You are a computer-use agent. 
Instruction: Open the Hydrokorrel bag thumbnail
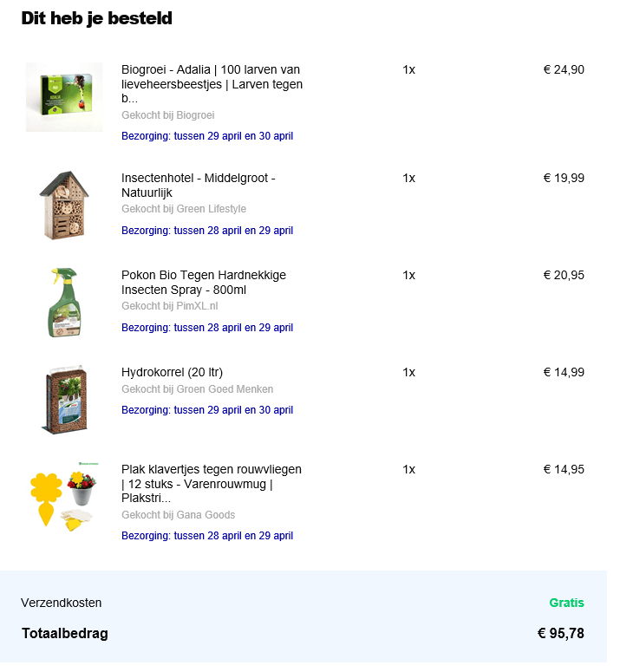(64, 400)
